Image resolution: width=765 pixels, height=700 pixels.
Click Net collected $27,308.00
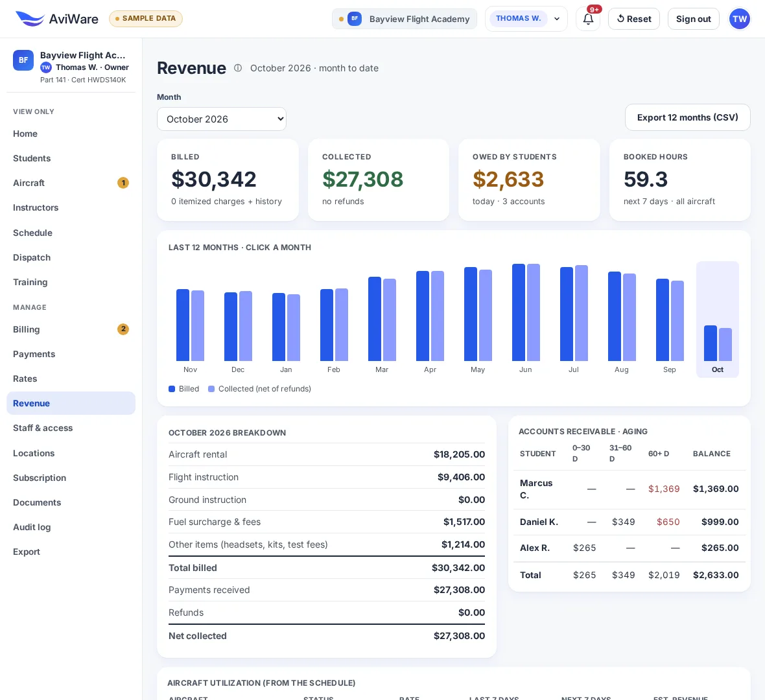(459, 636)
